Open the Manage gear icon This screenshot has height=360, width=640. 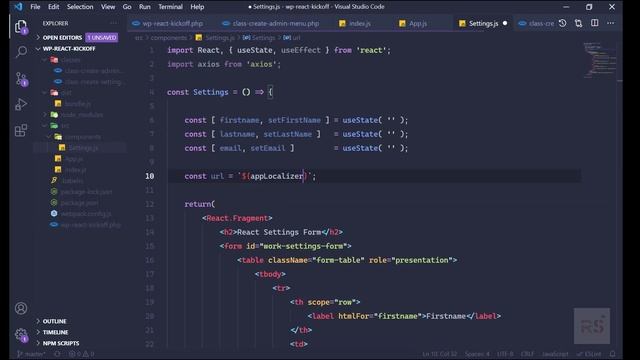pos(21,336)
